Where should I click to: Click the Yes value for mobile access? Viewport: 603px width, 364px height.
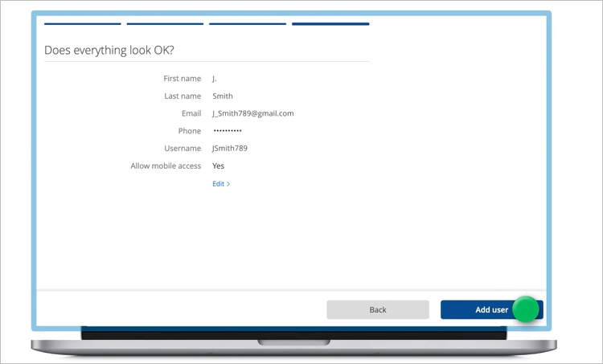pos(218,166)
